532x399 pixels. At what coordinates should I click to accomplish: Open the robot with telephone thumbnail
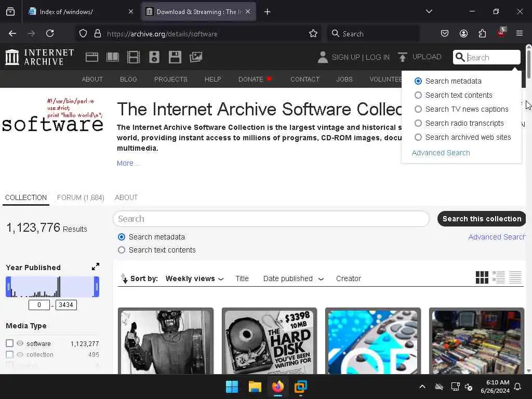click(166, 341)
